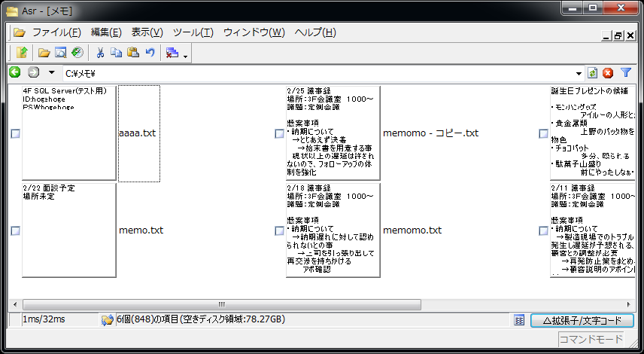
Task: Expand the address bar path dropdown
Action: click(579, 73)
